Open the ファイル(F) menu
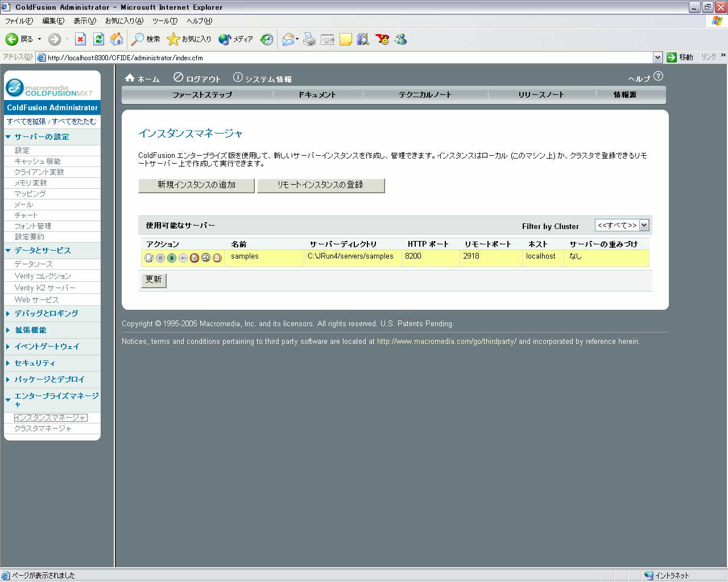The height and width of the screenshot is (582, 728). tap(19, 21)
